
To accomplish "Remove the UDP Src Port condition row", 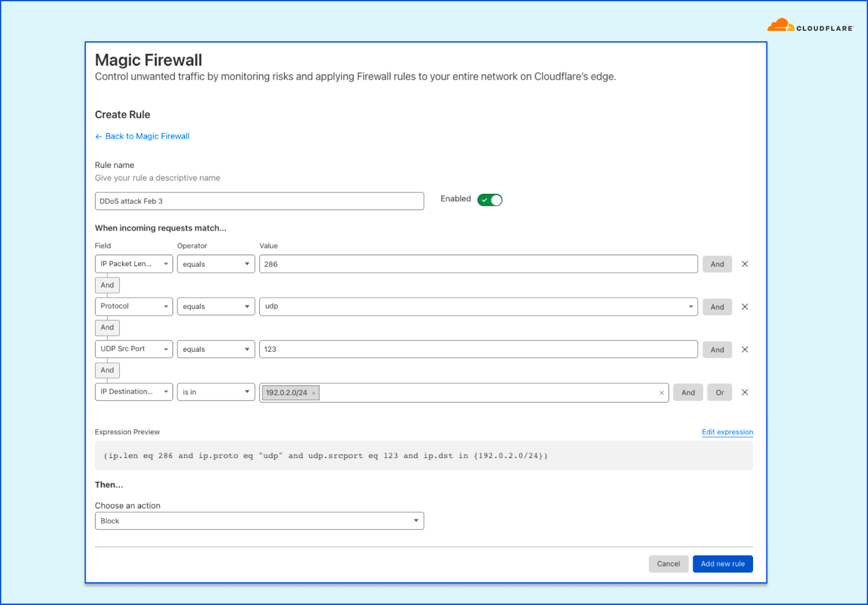I will point(745,350).
